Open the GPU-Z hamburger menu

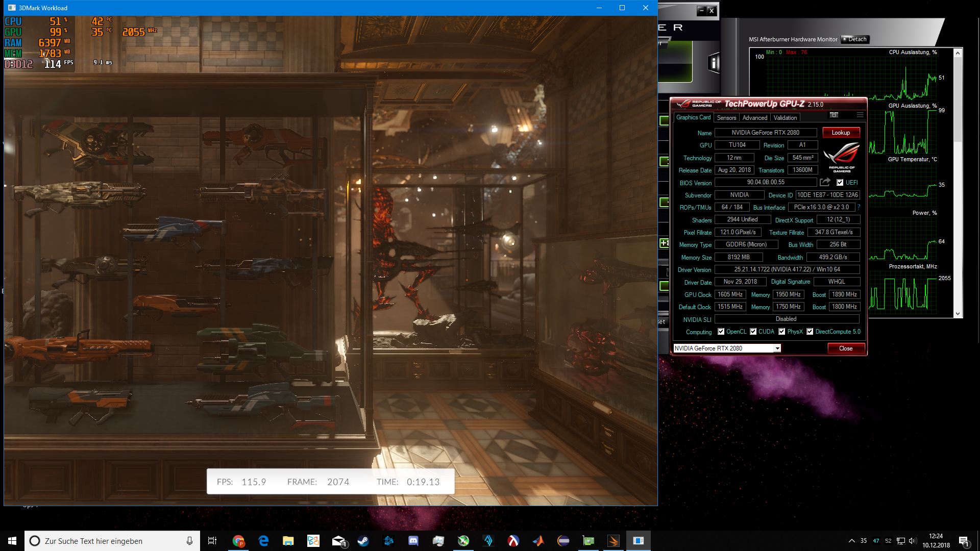pos(860,115)
